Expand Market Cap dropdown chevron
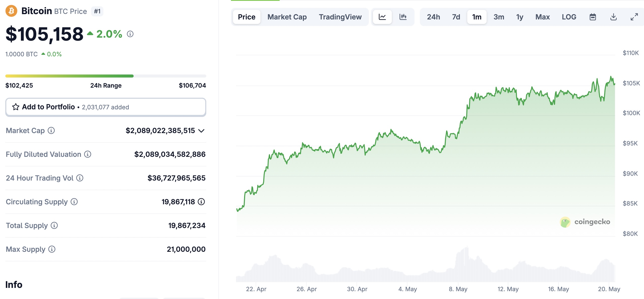This screenshot has height=299, width=644. coord(201,131)
